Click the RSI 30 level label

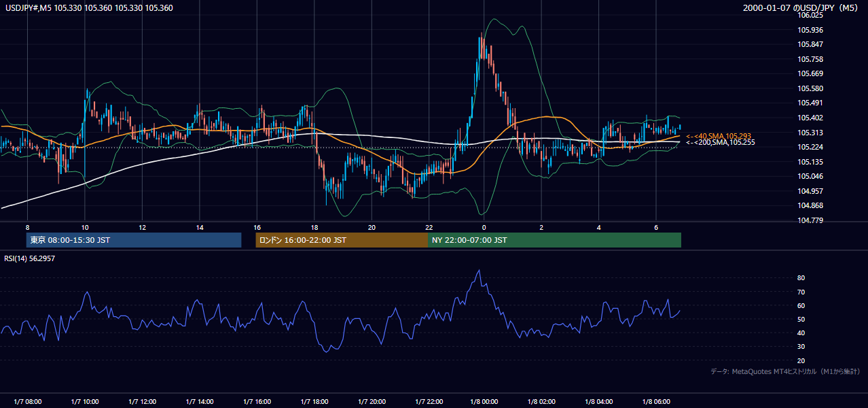801,347
